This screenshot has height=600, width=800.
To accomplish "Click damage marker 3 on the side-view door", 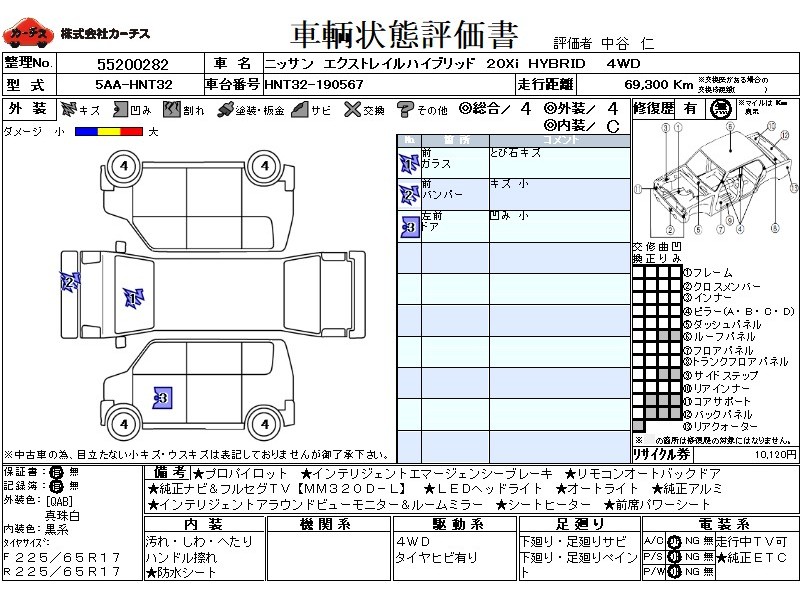I will (162, 398).
